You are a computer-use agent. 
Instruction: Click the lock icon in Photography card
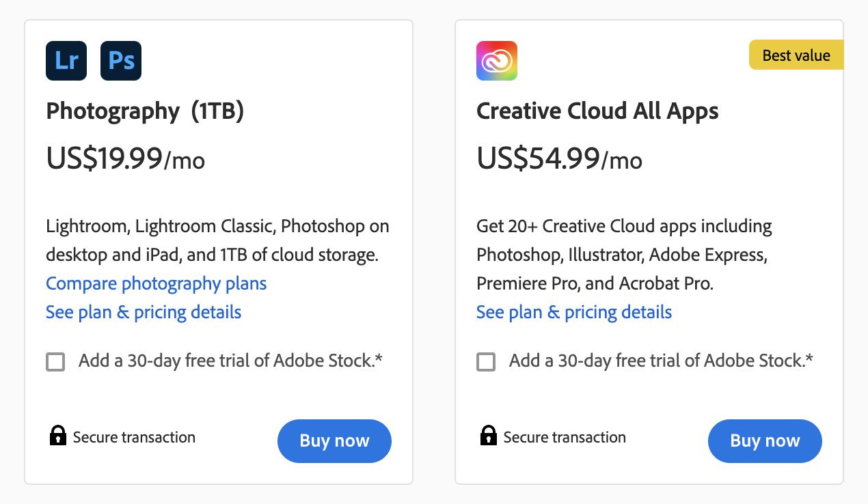[x=58, y=436]
